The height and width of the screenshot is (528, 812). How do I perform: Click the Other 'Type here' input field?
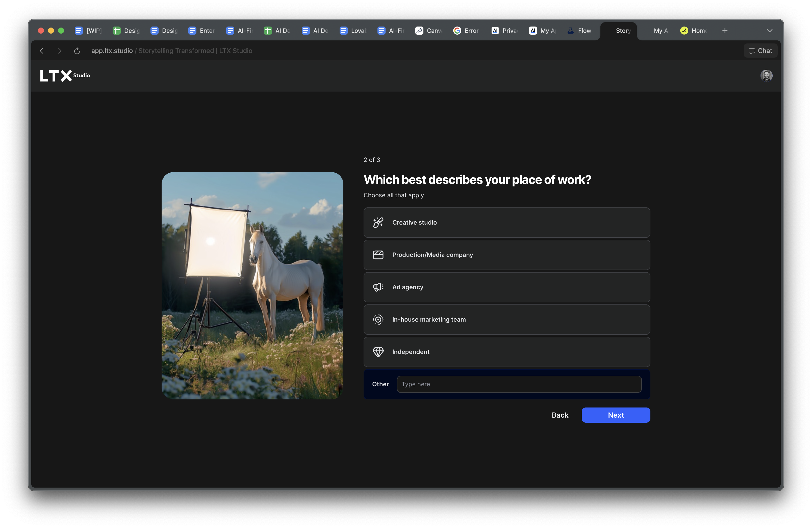(x=519, y=384)
